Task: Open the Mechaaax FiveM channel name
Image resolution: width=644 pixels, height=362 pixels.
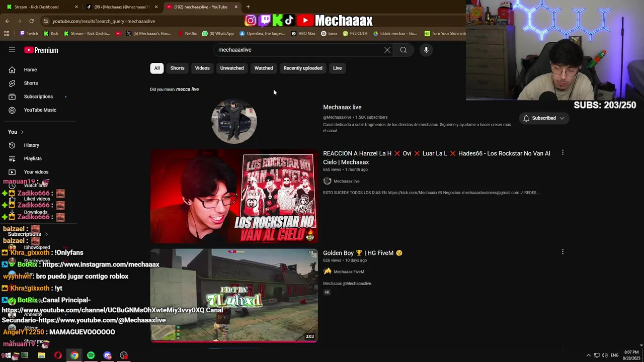Action: [349, 271]
